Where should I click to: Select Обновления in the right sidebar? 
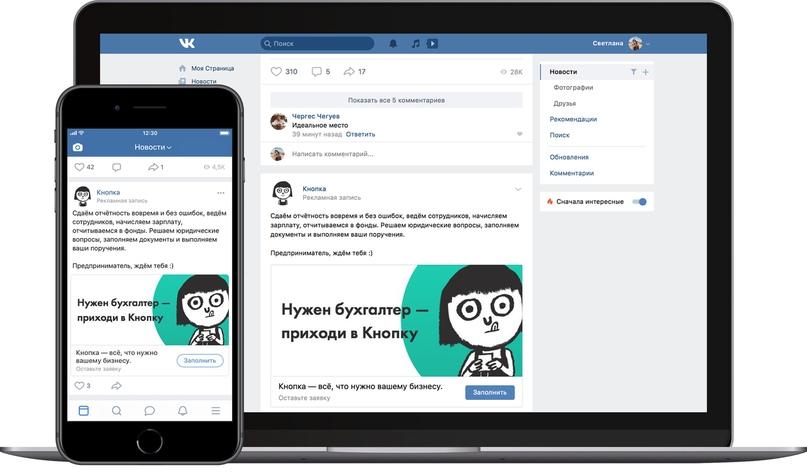click(x=569, y=157)
